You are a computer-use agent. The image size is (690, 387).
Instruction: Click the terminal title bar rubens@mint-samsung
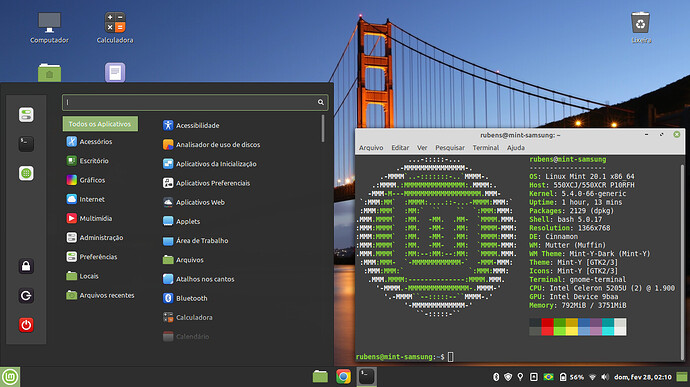520,135
